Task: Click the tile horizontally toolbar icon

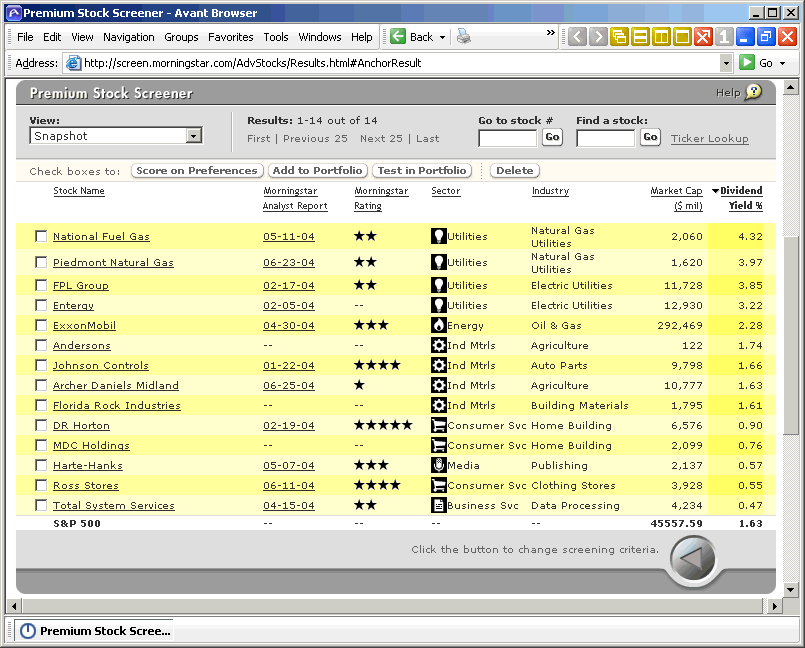Action: [641, 37]
